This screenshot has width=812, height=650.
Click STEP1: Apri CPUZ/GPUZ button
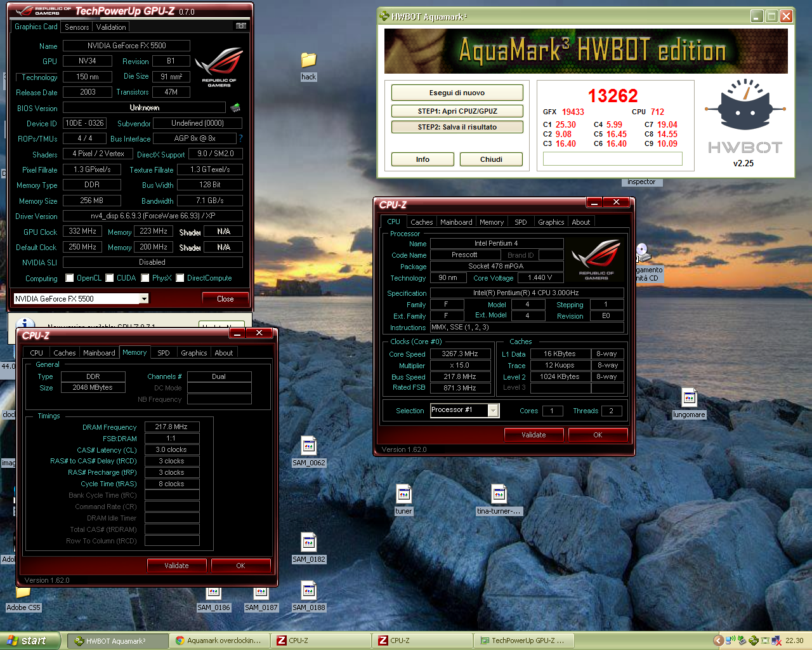457,111
